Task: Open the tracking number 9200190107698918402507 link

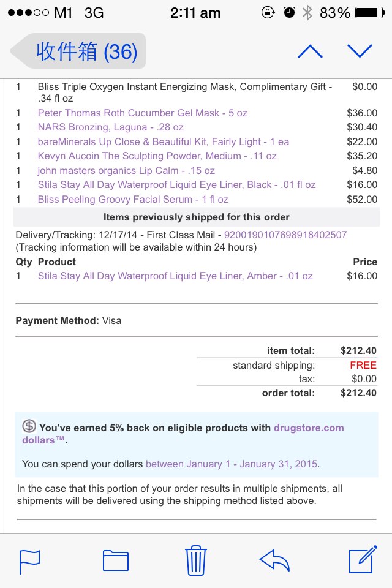Action: point(285,235)
